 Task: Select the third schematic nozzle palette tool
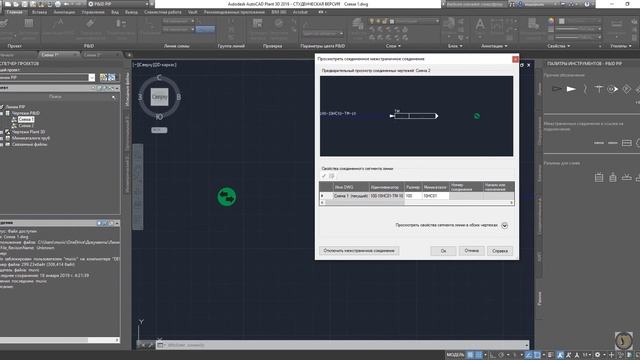pos(627,177)
